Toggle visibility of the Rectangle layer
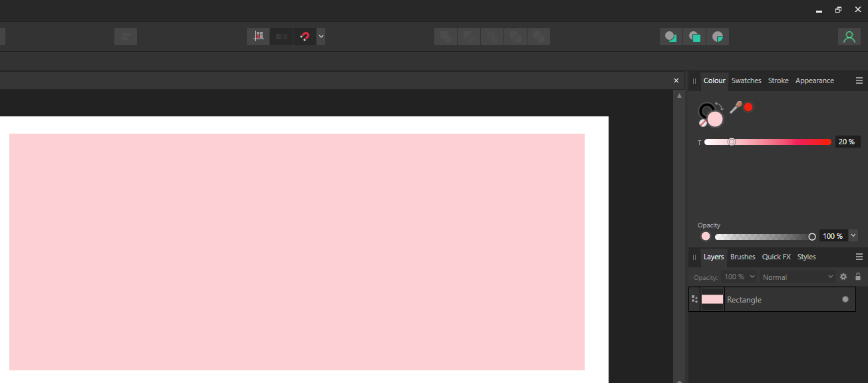868x383 pixels. click(844, 299)
